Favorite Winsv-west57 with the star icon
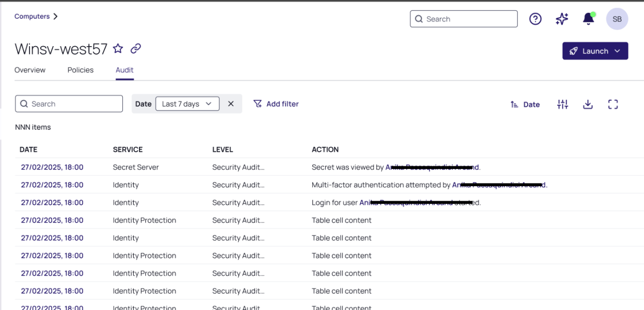Screen dimensions: 644x310 (x=118, y=49)
